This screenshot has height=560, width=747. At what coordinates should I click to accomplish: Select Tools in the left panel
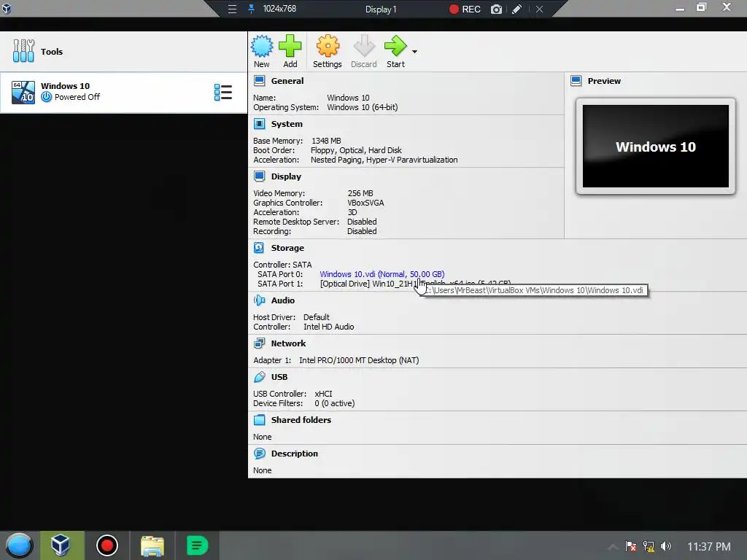tap(123, 52)
